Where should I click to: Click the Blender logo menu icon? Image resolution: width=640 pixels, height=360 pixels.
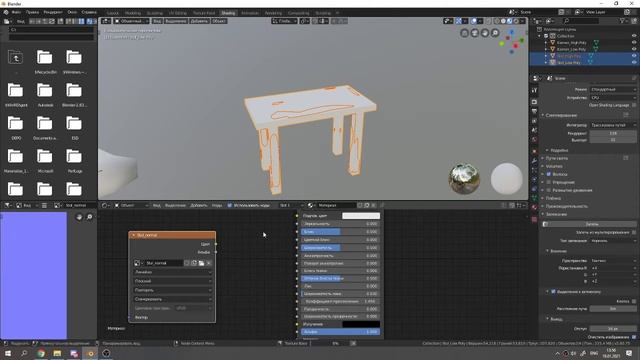coord(6,12)
